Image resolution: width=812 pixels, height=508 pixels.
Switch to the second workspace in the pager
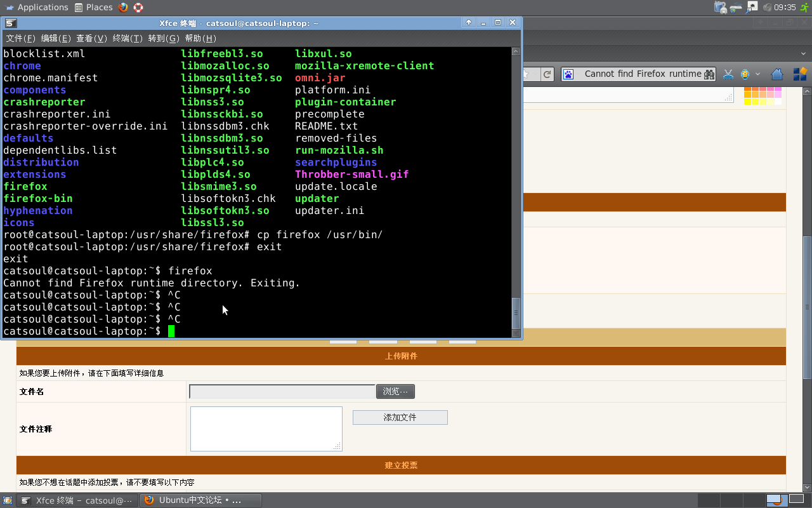tap(731, 500)
